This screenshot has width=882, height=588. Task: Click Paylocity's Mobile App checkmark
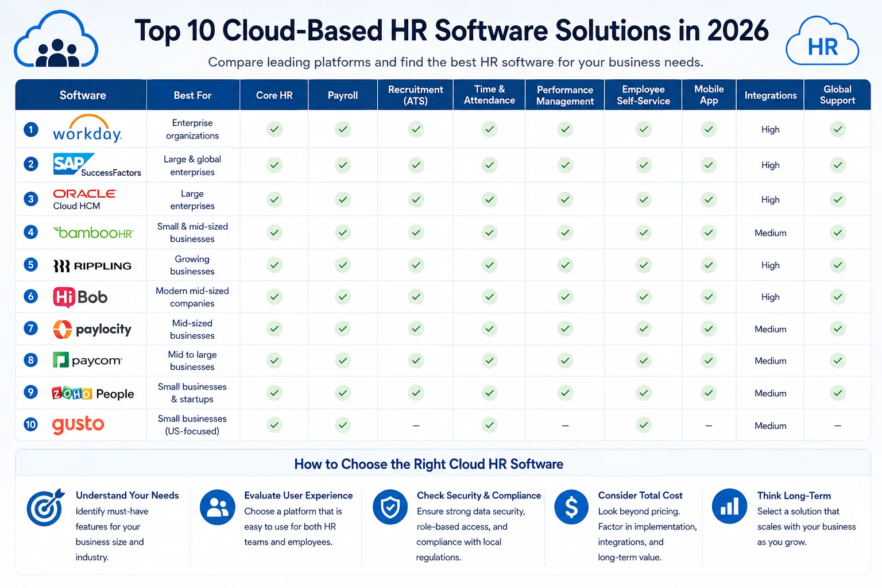pyautogui.click(x=709, y=329)
